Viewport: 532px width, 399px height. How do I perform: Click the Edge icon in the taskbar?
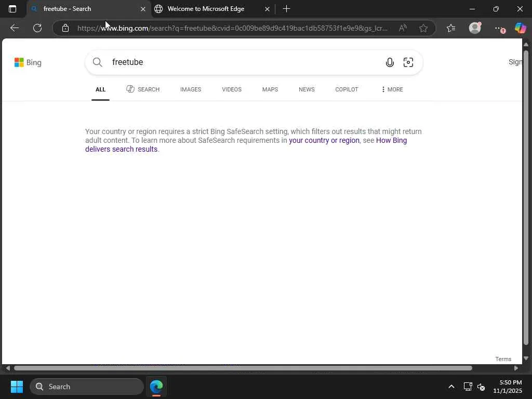pyautogui.click(x=156, y=387)
